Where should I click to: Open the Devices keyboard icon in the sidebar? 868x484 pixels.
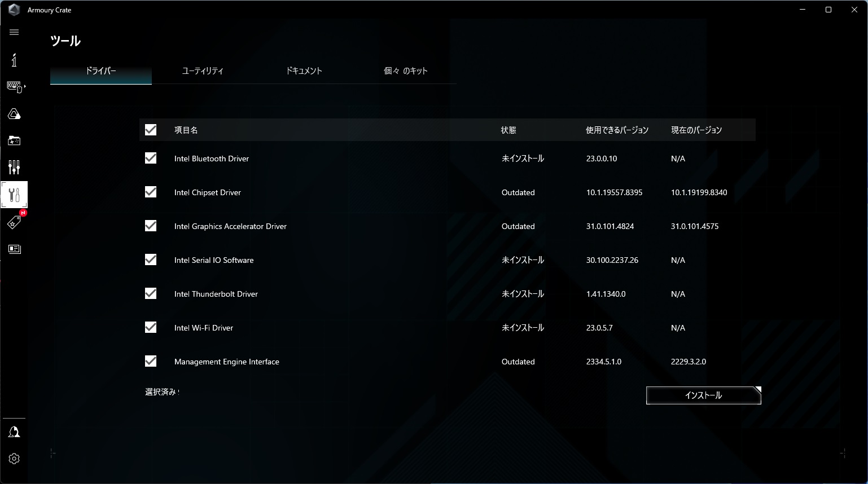14,87
